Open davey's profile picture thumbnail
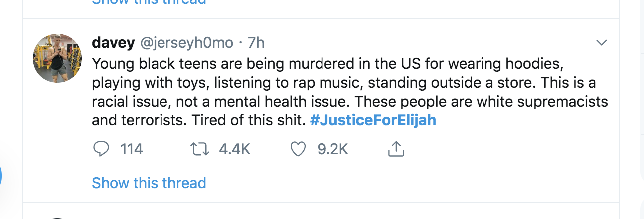Viewport: 644px width, 219px height. 57,58
